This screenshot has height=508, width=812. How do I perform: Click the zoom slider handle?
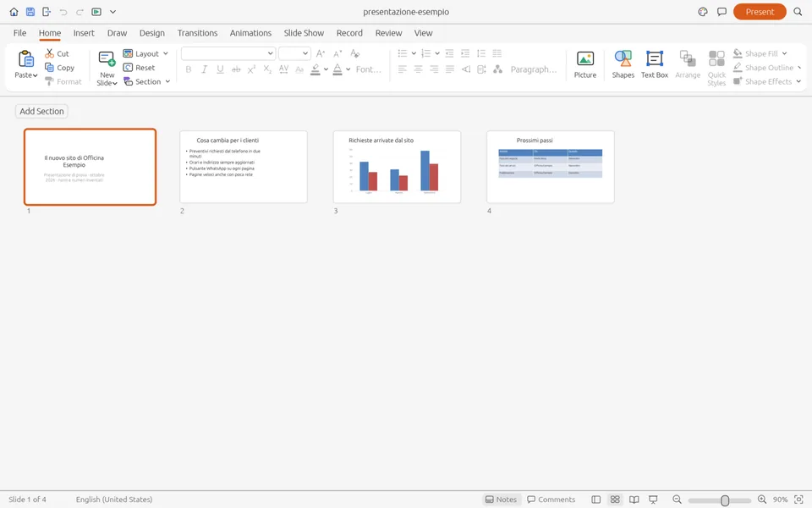pyautogui.click(x=725, y=500)
